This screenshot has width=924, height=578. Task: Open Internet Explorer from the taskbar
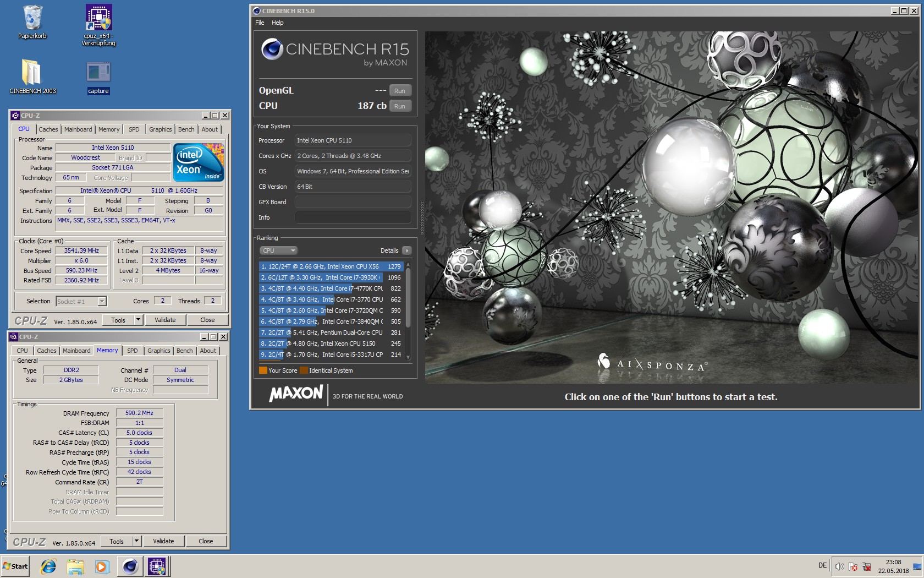pyautogui.click(x=48, y=566)
